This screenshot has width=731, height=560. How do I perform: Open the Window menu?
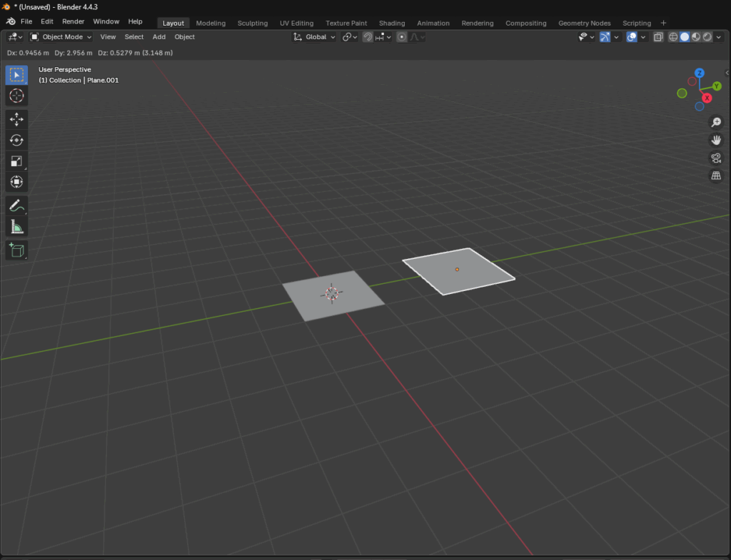(106, 21)
